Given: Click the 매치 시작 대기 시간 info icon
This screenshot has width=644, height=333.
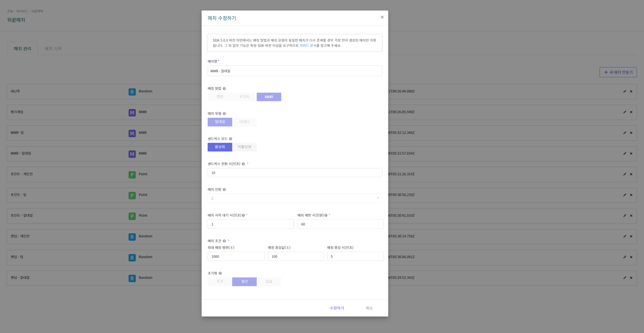Looking at the screenshot, I should point(243,215).
